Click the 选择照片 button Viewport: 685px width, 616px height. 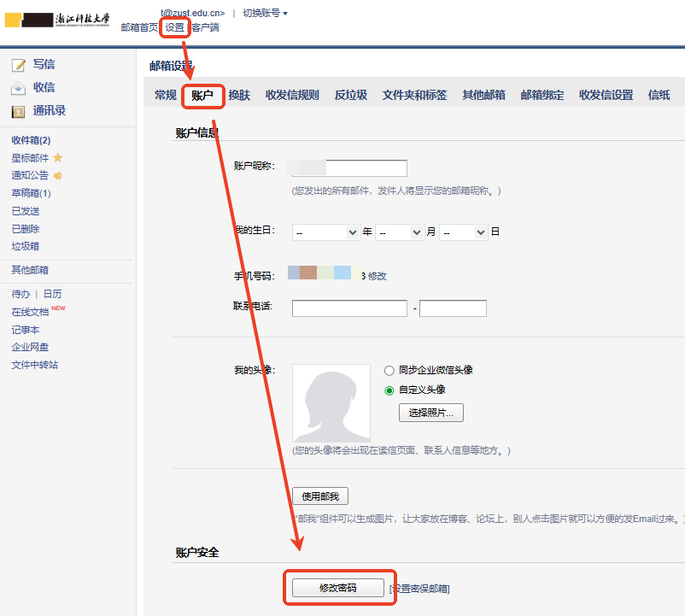[x=431, y=414]
